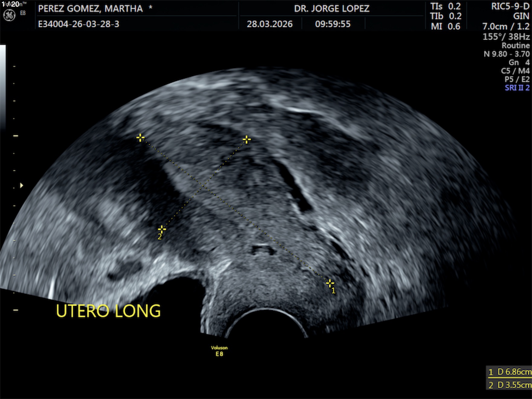Image resolution: width=532 pixels, height=399 pixels.
Task: Click the caliper cross labeled 1
Action: coord(330,283)
